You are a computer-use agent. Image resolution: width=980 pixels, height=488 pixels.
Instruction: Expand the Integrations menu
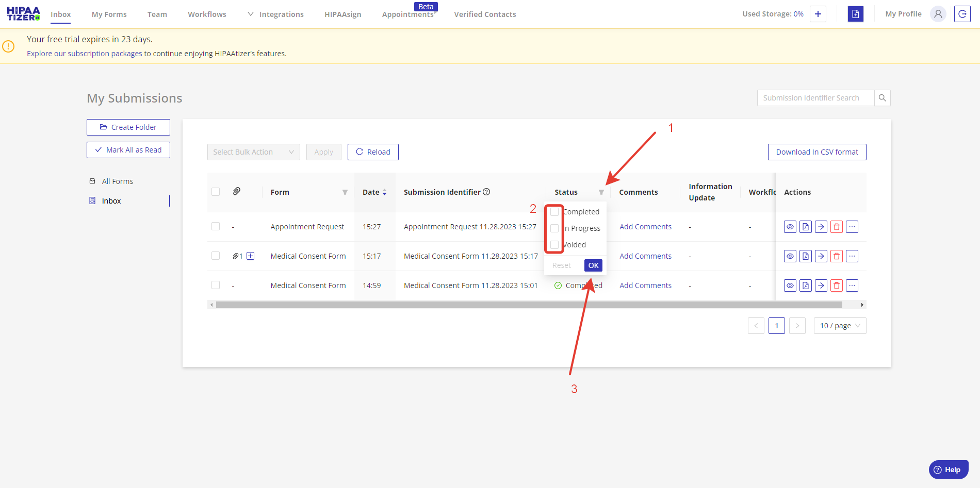click(x=275, y=14)
